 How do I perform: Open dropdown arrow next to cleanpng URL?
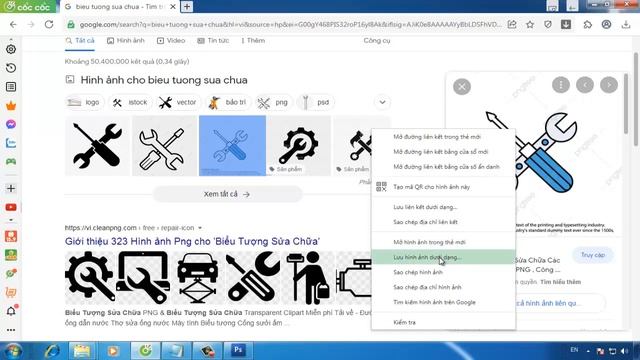click(x=200, y=228)
